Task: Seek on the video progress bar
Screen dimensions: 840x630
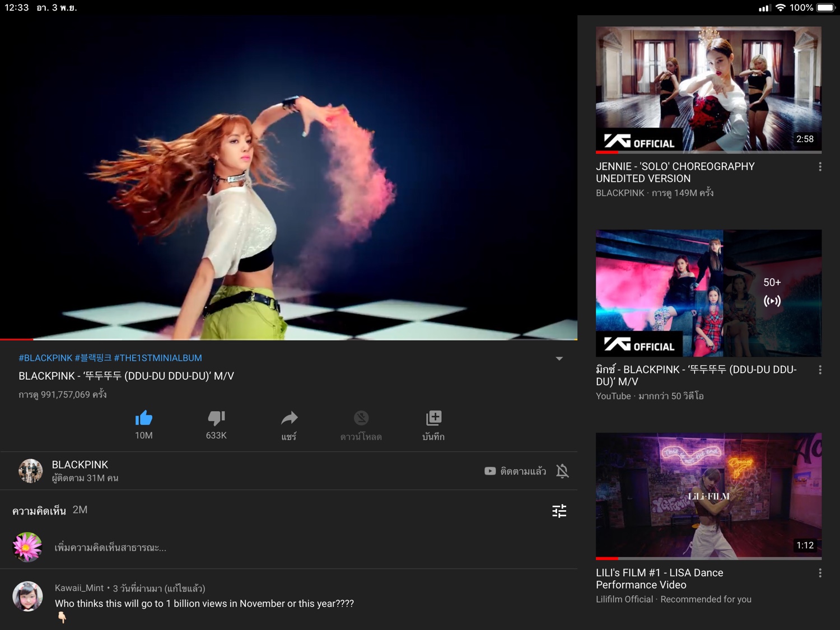Action: point(288,339)
